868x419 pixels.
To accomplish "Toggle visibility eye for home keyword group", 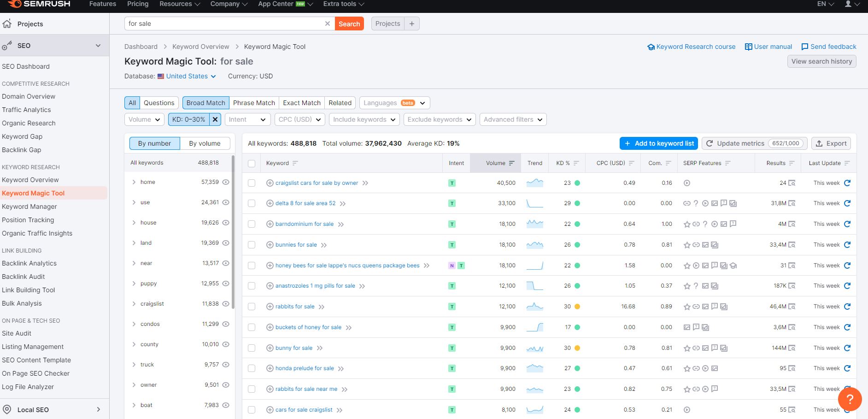I will (226, 182).
